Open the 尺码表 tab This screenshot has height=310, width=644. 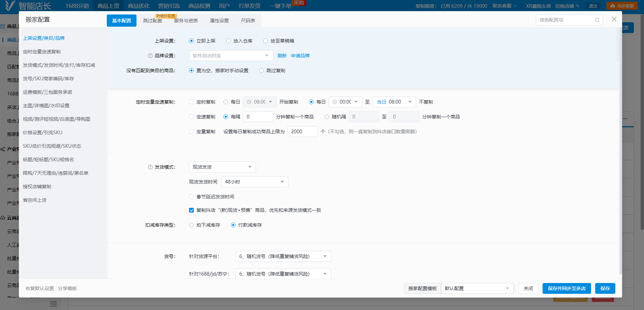coord(248,21)
